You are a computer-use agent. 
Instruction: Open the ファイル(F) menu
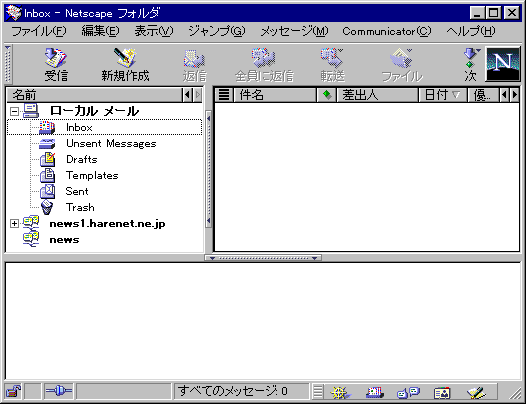[x=39, y=32]
